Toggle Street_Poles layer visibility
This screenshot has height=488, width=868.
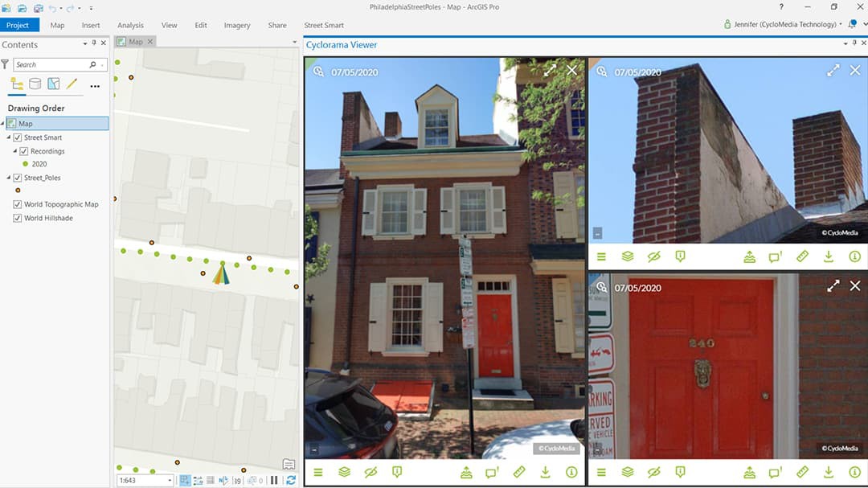click(x=17, y=178)
